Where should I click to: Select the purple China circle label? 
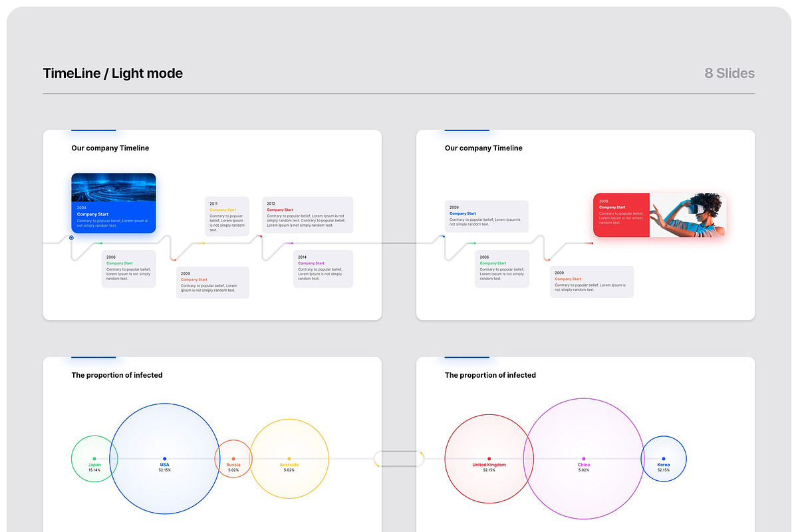583,465
